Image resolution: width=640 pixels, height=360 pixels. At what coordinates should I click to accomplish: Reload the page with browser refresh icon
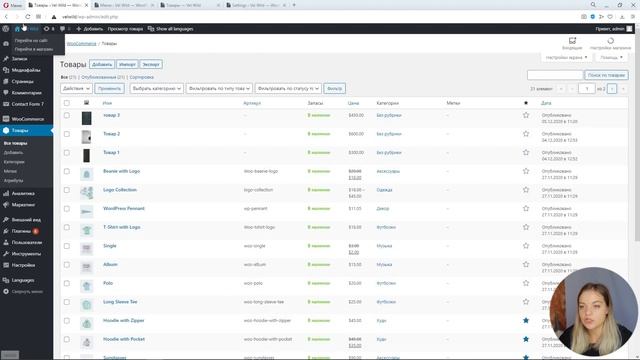pyautogui.click(x=27, y=17)
